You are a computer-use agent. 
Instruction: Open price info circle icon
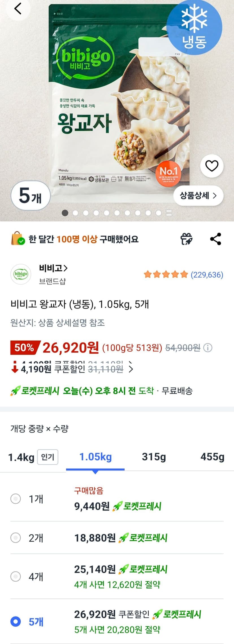(208, 347)
